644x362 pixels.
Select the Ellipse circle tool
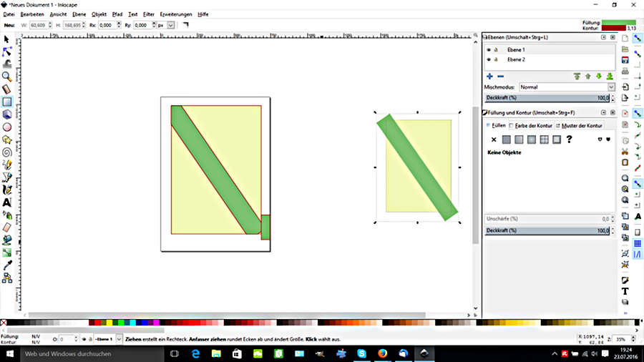point(6,127)
